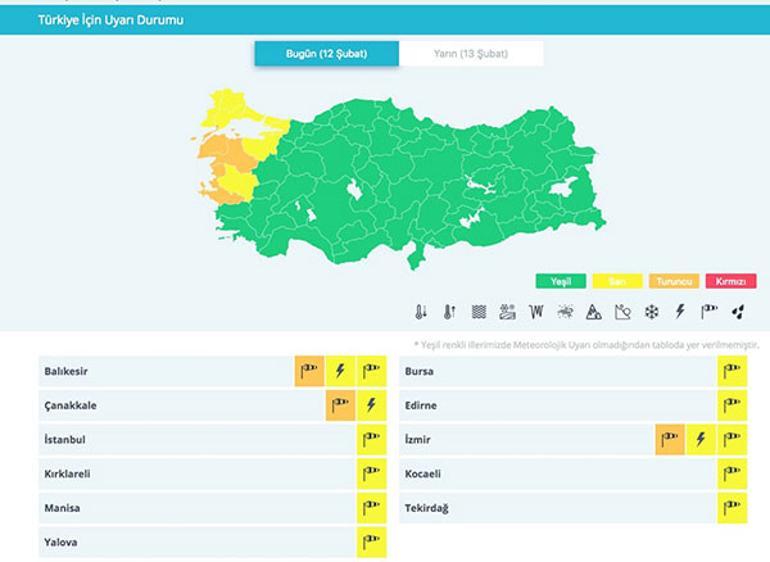
Task: Click the Yeşil green legend swatch
Action: tap(560, 282)
